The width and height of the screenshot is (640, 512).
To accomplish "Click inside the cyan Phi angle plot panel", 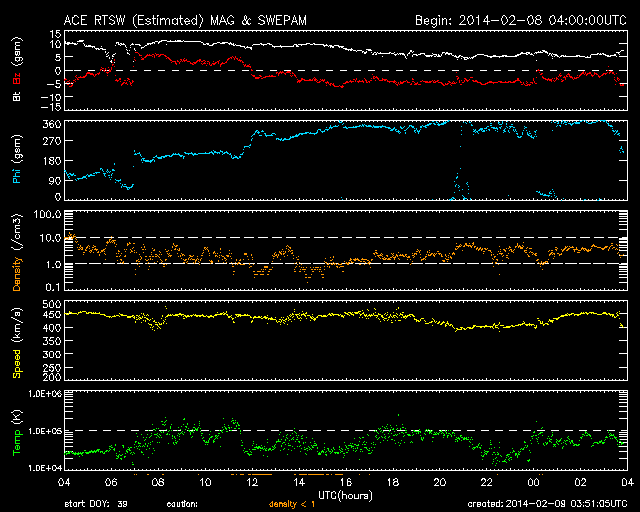I will (x=346, y=160).
